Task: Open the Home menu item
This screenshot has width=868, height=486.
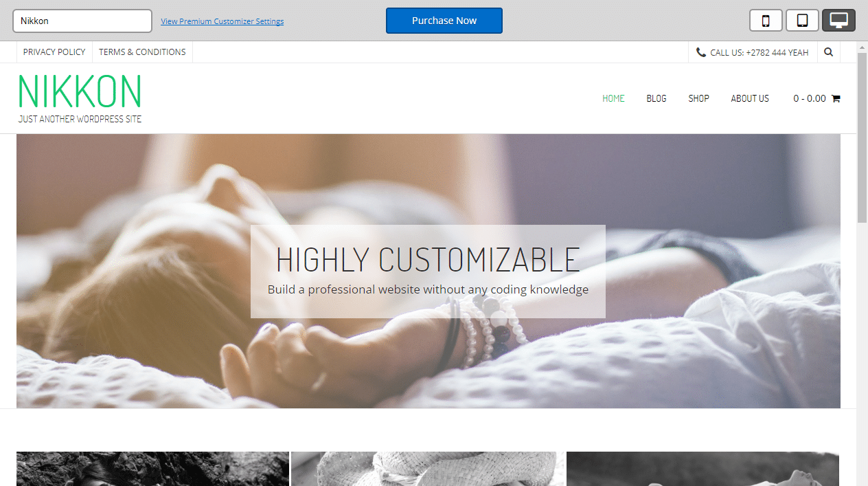Action: click(613, 98)
